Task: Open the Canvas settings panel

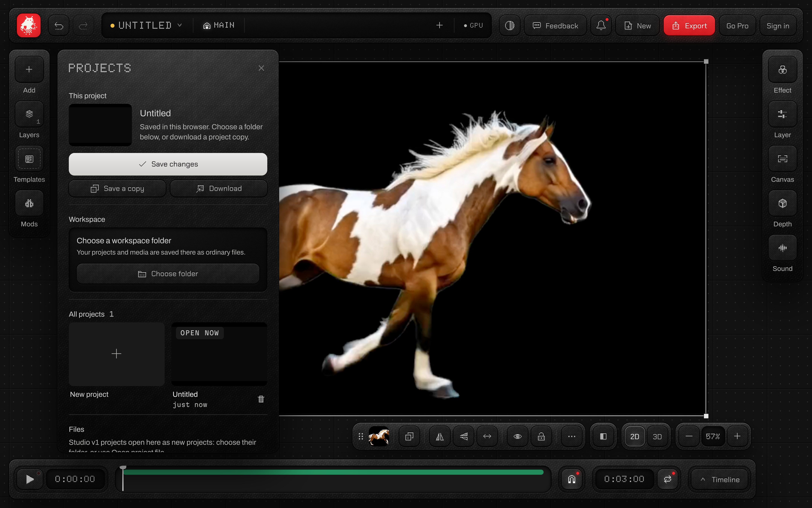Action: (x=782, y=159)
